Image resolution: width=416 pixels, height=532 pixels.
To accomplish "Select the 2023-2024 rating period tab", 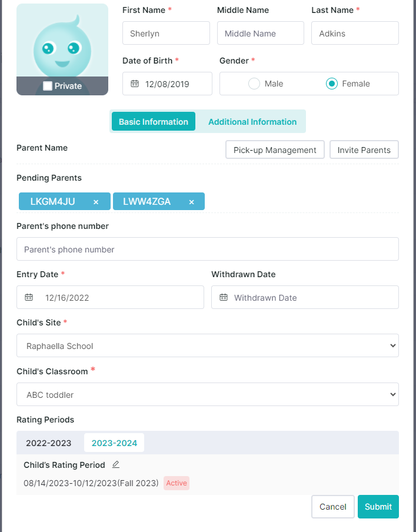I will coord(114,443).
